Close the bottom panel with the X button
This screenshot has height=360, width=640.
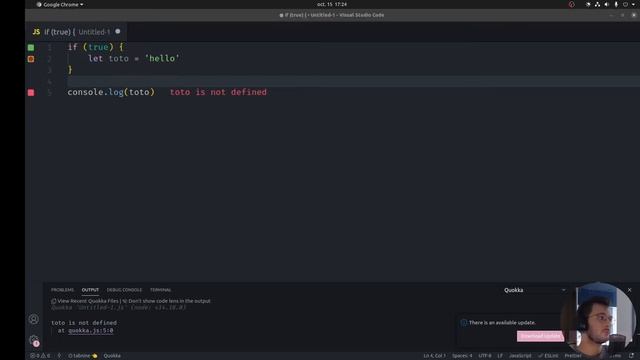[629, 290]
